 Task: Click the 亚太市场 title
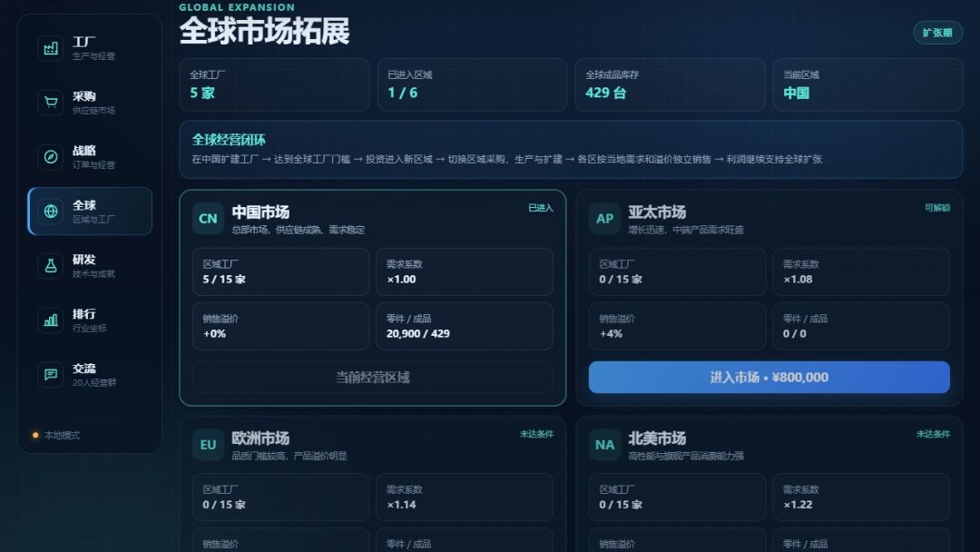click(657, 212)
